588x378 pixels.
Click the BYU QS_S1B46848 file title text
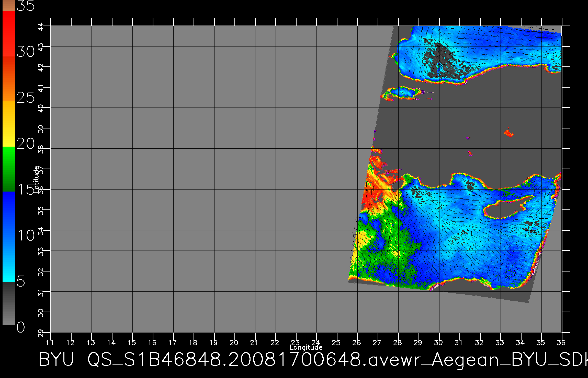(x=313, y=360)
